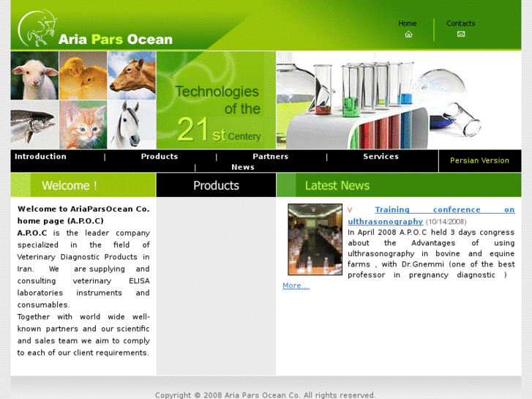Open the Introduction menu item
This screenshot has width=532, height=399.
[40, 156]
